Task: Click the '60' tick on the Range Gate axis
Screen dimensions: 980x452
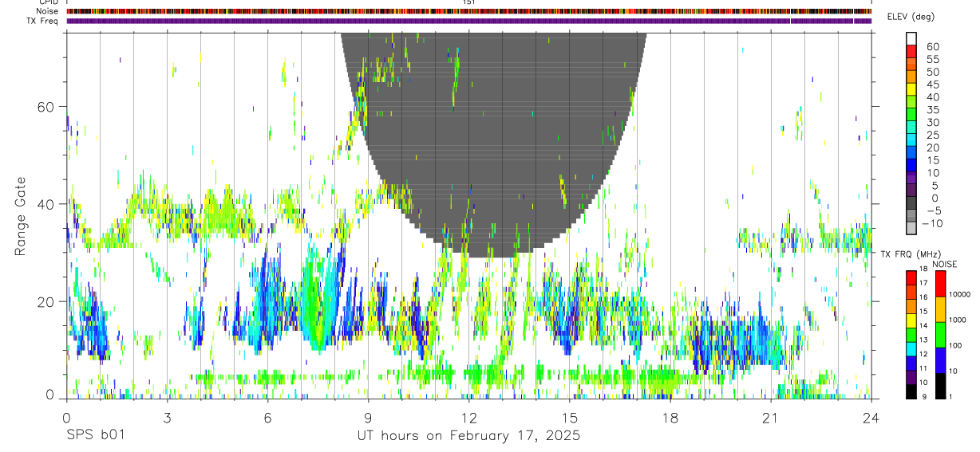Action: [x=47, y=107]
